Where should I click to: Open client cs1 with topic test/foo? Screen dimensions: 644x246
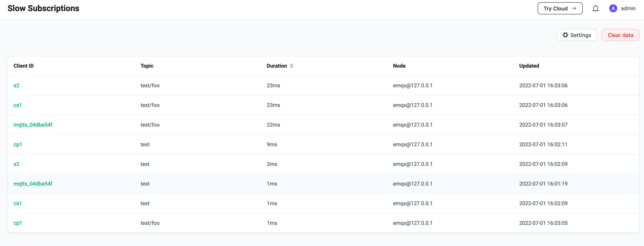(x=18, y=105)
